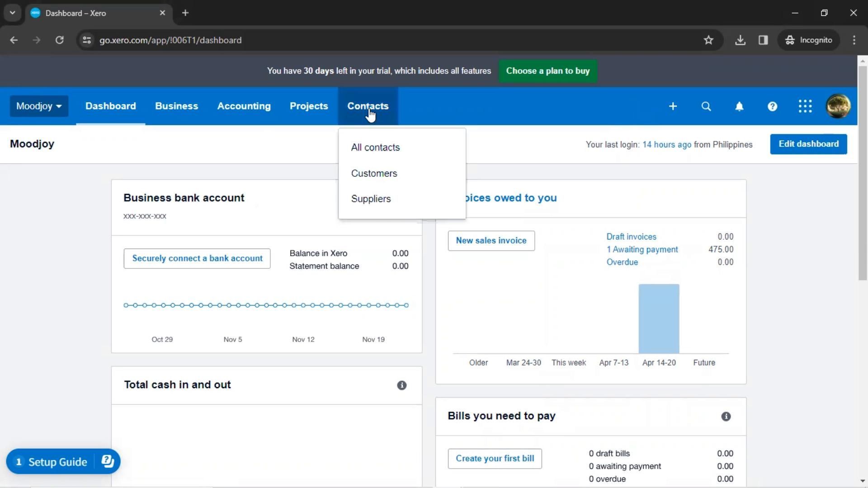Screen dimensions: 868x488
Task: Click the Apr 14-20 invoice bar
Action: 659,319
